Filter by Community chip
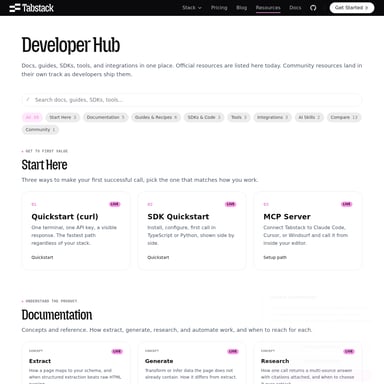This screenshot has width=384, height=384. click(40, 130)
